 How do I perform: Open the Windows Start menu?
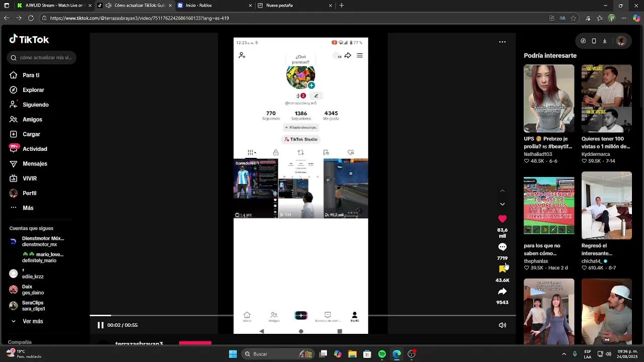(233, 354)
